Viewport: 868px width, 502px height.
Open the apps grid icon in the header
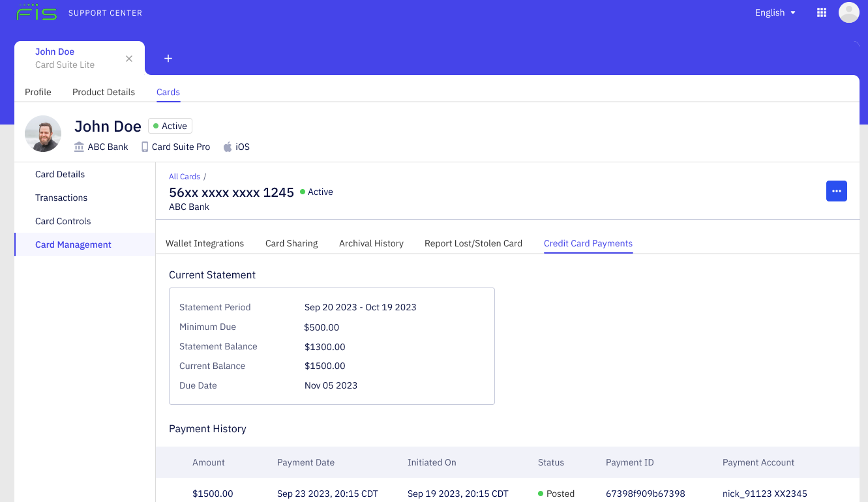(821, 12)
